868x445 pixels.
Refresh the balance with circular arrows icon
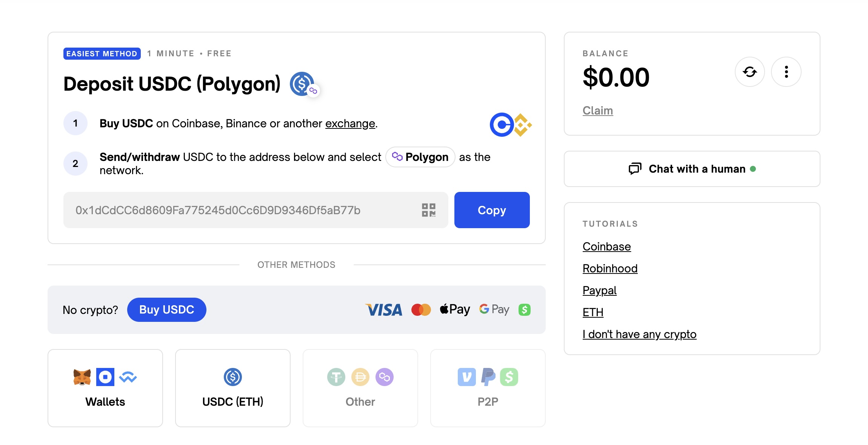click(x=749, y=72)
